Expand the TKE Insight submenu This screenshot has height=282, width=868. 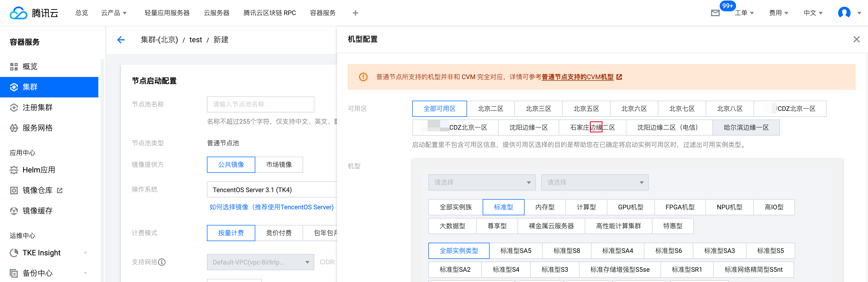coord(85,252)
